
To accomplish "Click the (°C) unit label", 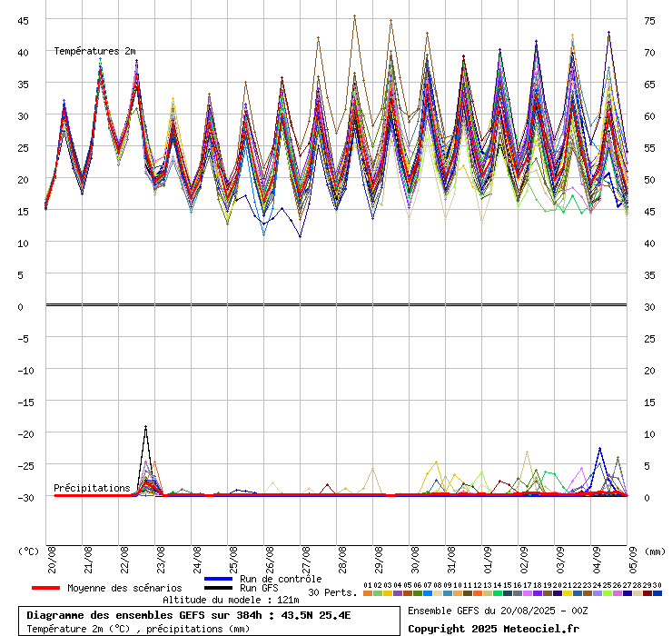I will tap(28, 552).
